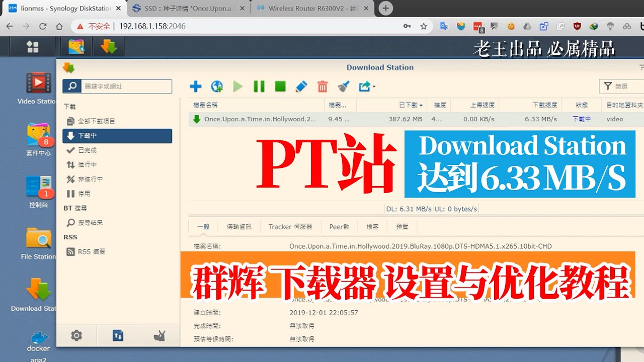The width and height of the screenshot is (644, 362).
Task: Click the add download from URL globe icon
Action: click(x=217, y=86)
